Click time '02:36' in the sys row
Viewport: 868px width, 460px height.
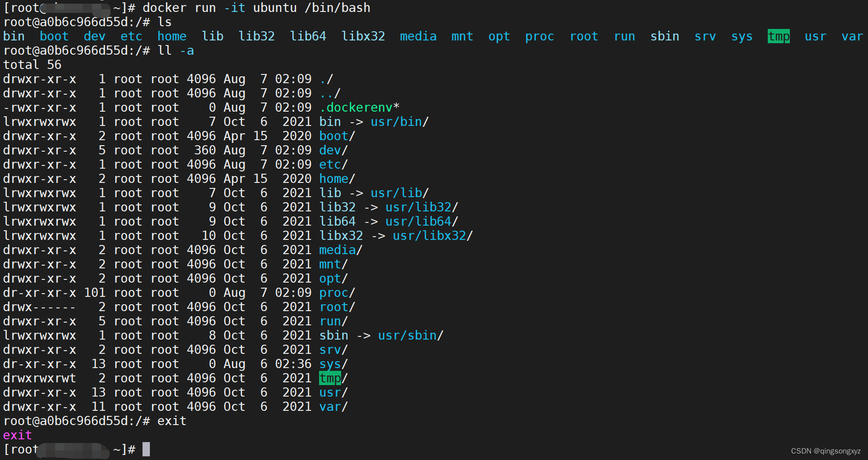tap(293, 364)
